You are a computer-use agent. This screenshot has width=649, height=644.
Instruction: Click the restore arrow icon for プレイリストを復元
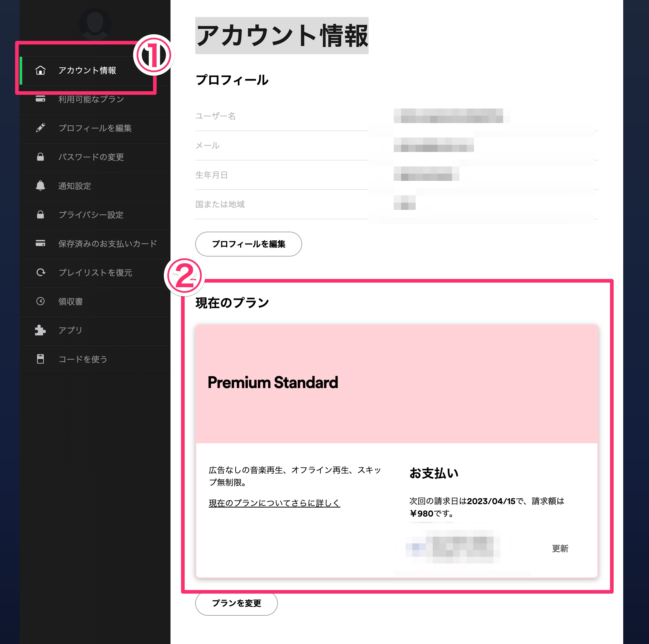[x=40, y=272]
